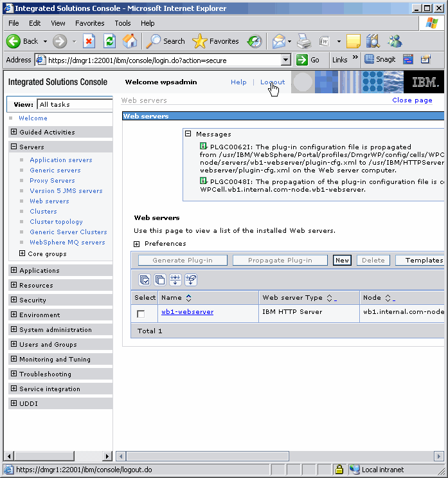Open the address bar dropdown arrow

coord(286,60)
